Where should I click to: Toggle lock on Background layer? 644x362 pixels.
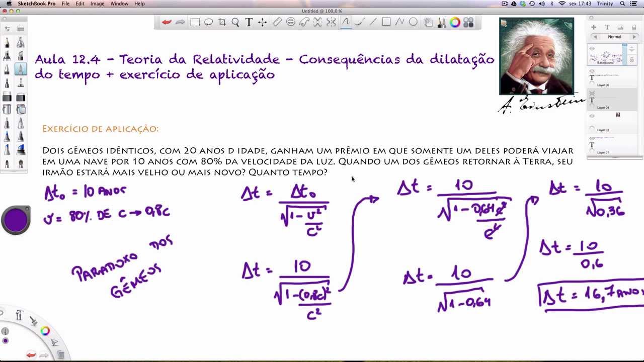tap(632, 59)
